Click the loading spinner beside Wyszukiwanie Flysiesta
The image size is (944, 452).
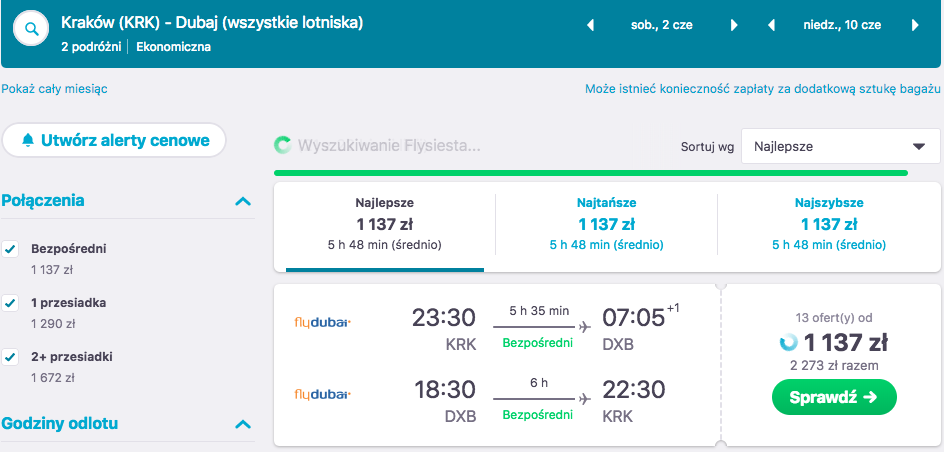click(282, 145)
